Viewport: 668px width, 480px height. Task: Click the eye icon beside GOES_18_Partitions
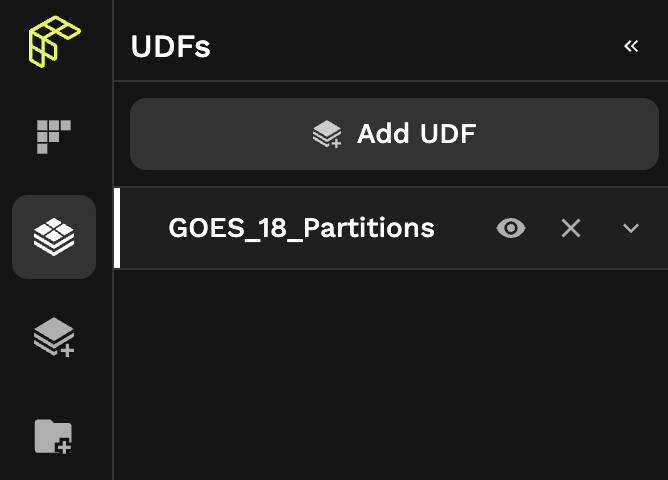point(511,228)
